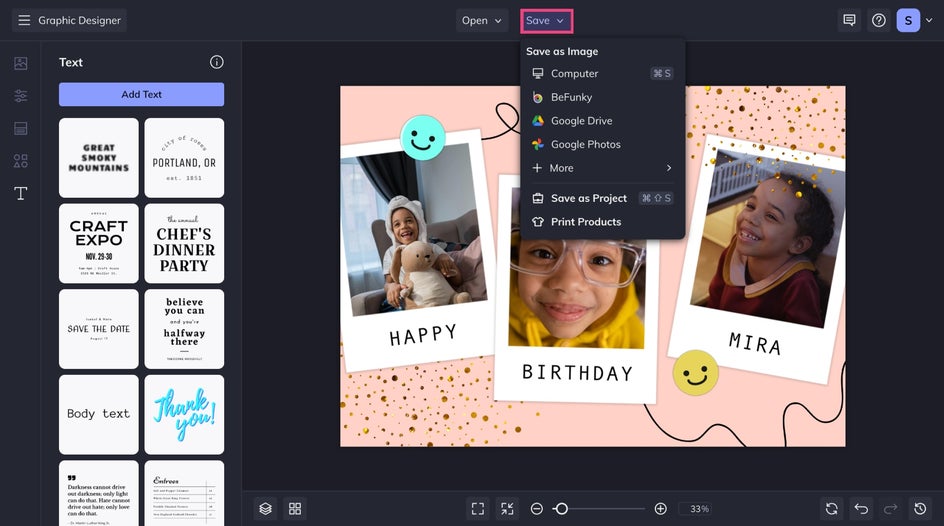Click the Add Text button
This screenshot has height=526, width=944.
[141, 94]
